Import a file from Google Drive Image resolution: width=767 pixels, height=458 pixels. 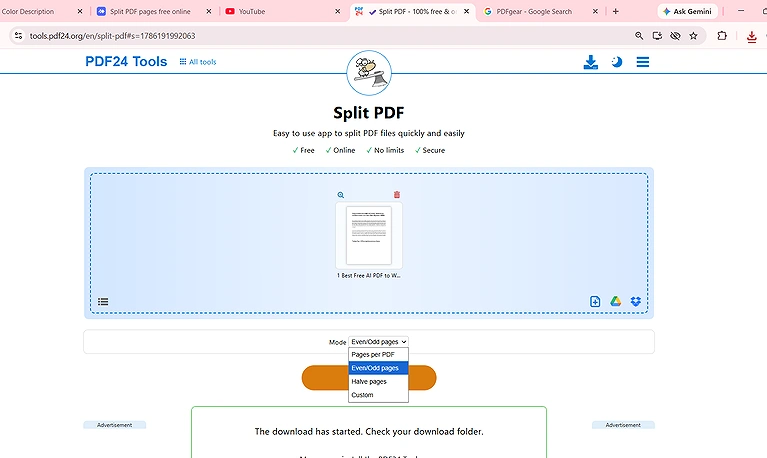[615, 301]
